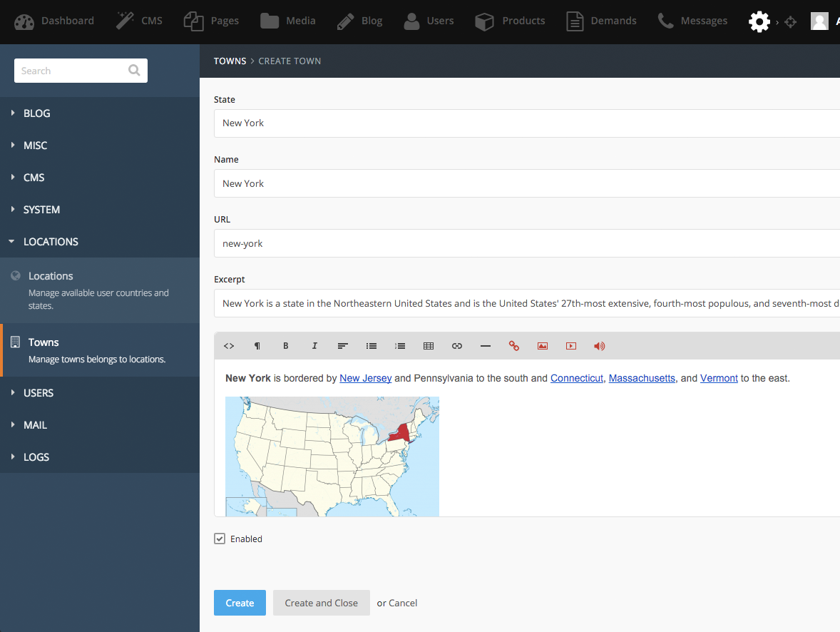This screenshot has width=840, height=632.
Task: Apply bold formatting in editor
Action: 285,346
